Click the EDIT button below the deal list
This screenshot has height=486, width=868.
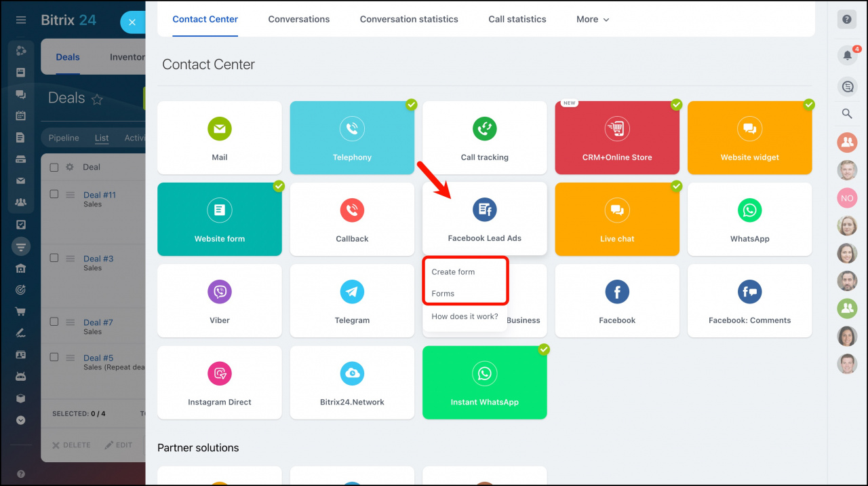tap(119, 445)
